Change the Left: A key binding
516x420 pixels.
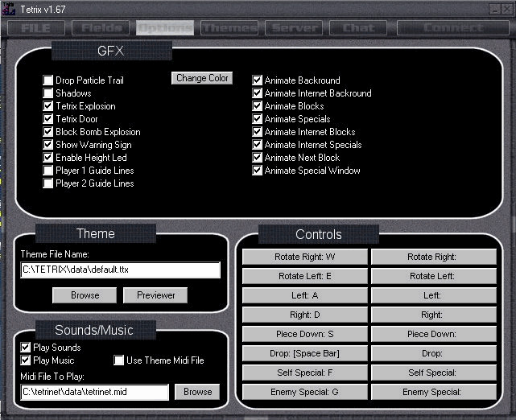click(x=305, y=295)
